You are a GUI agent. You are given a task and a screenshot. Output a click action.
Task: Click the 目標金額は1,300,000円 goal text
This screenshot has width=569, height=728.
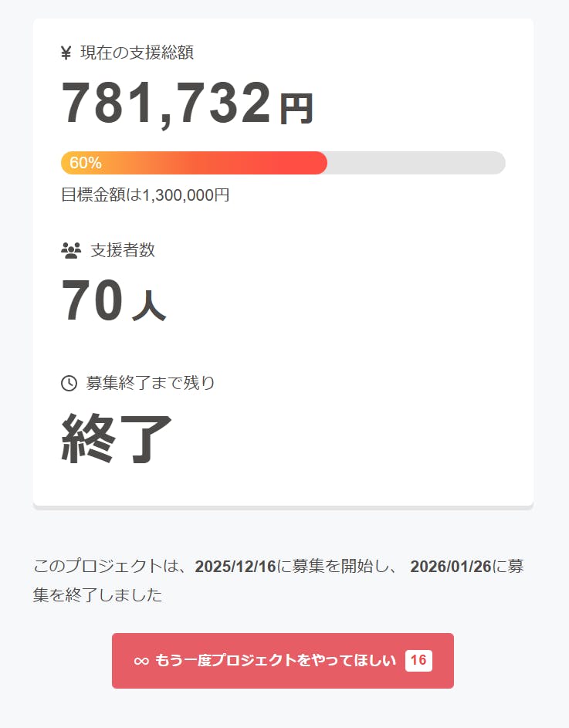click(145, 195)
